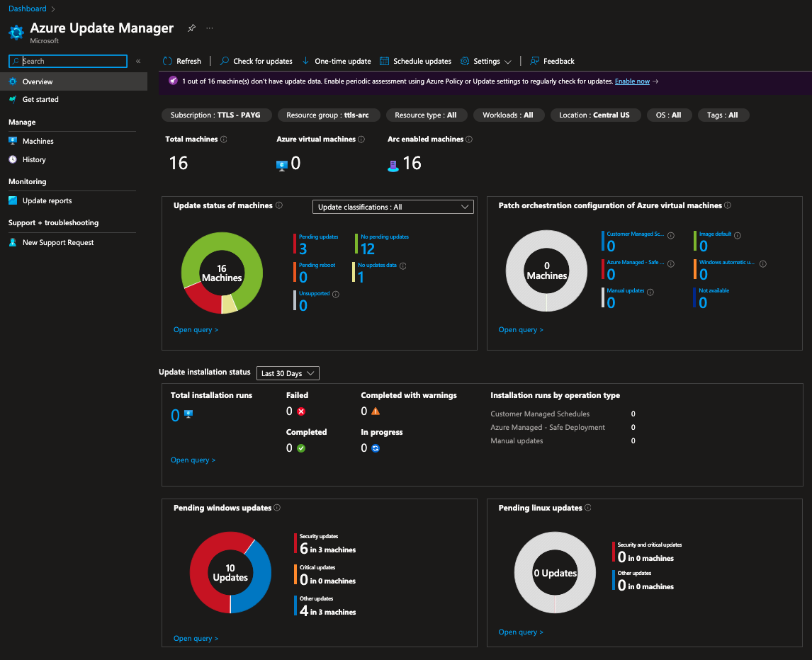Image resolution: width=812 pixels, height=660 pixels.
Task: Open the more options ellipsis menu
Action: (x=209, y=28)
